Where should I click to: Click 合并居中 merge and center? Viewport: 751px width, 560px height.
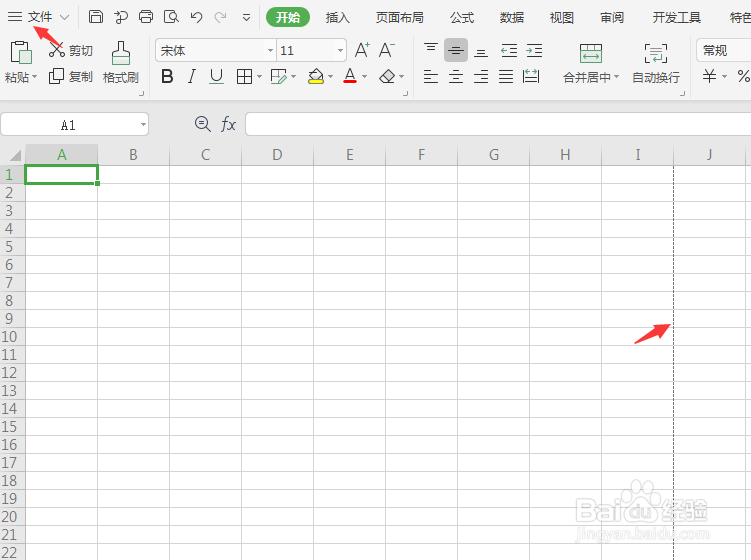591,63
